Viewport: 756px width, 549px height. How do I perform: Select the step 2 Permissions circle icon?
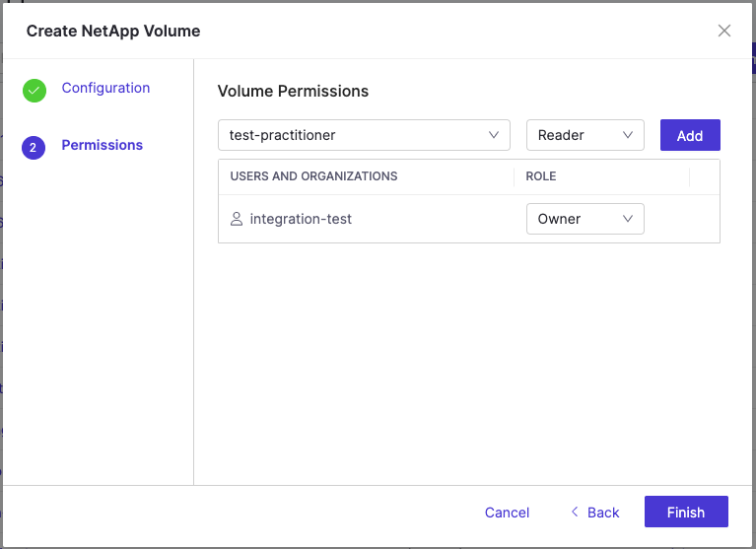coord(34,148)
